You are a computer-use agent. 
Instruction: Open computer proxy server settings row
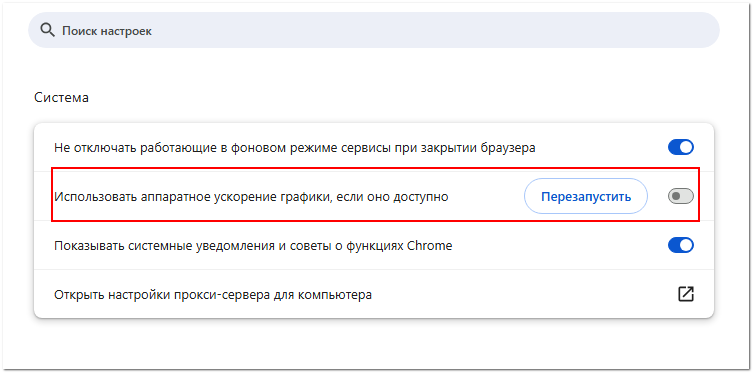pyautogui.click(x=374, y=294)
